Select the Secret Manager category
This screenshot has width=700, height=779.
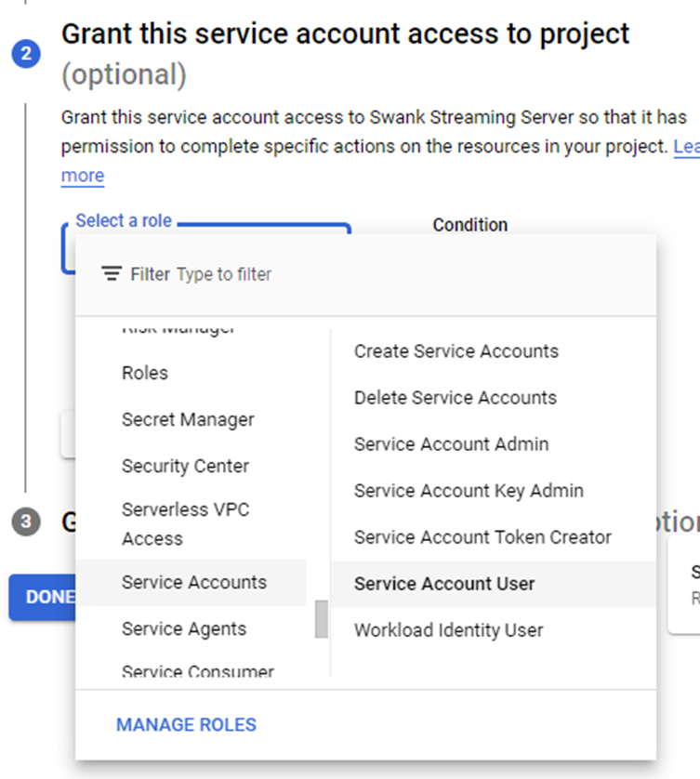(x=188, y=419)
